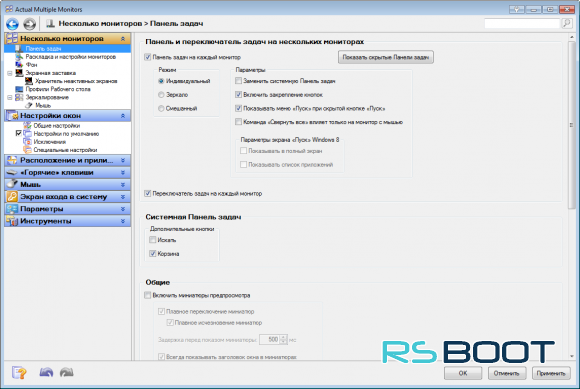Open the Инструменты sidebar section
The height and width of the screenshot is (389, 580).
click(68, 221)
